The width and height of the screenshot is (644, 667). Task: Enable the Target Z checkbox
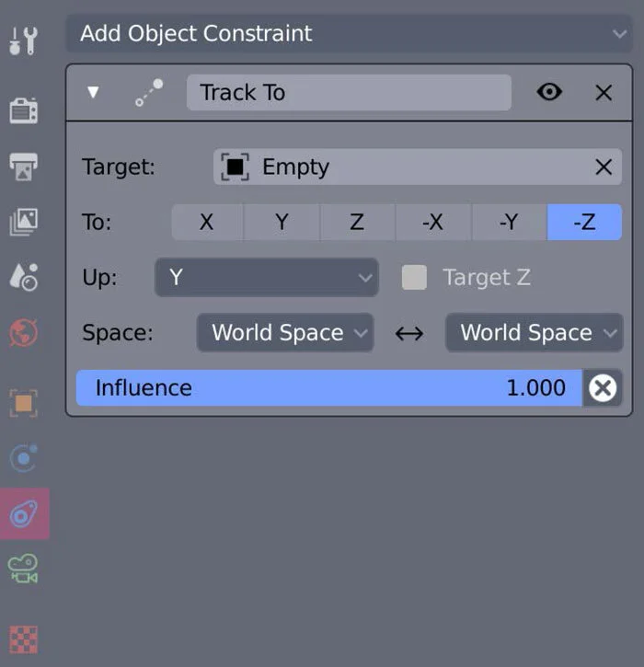[x=414, y=277]
